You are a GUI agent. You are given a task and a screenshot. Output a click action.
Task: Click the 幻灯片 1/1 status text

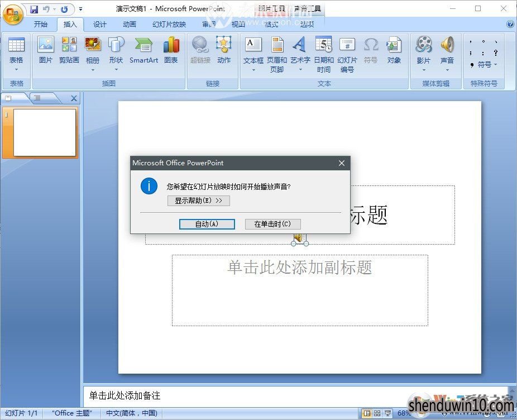(x=21, y=413)
